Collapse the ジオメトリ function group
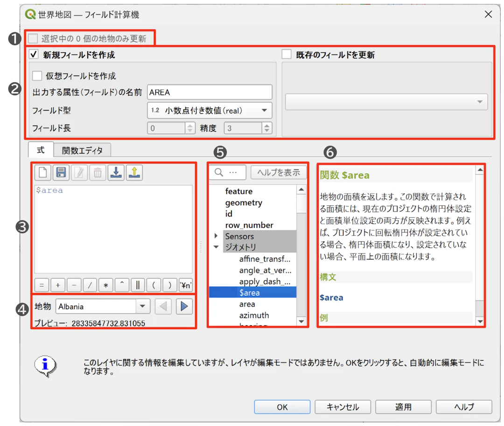The height and width of the screenshot is (426, 504). click(x=216, y=247)
